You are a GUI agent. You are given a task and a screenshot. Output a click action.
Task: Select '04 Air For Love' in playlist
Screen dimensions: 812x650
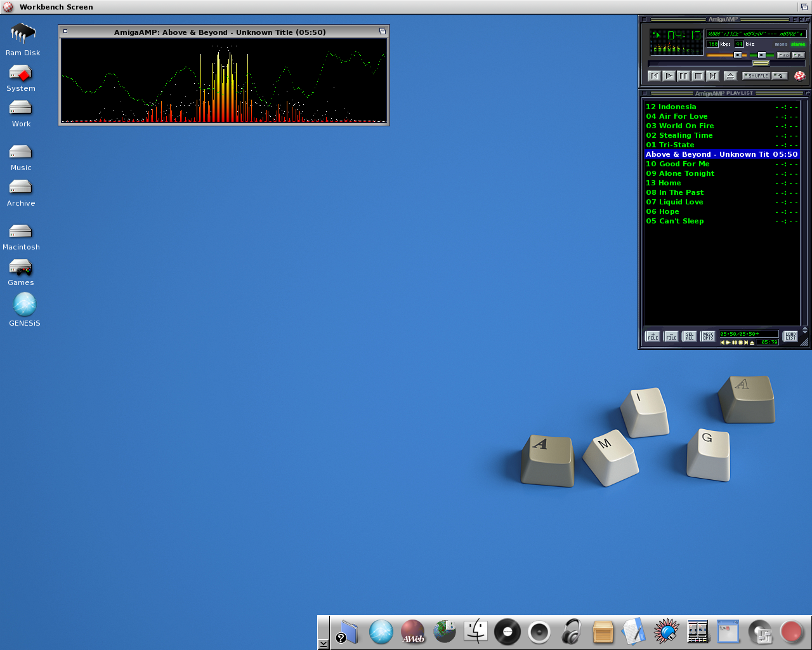click(x=721, y=116)
